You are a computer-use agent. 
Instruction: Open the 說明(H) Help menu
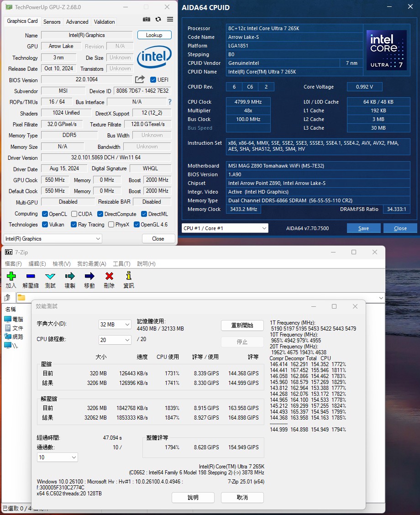(x=146, y=264)
